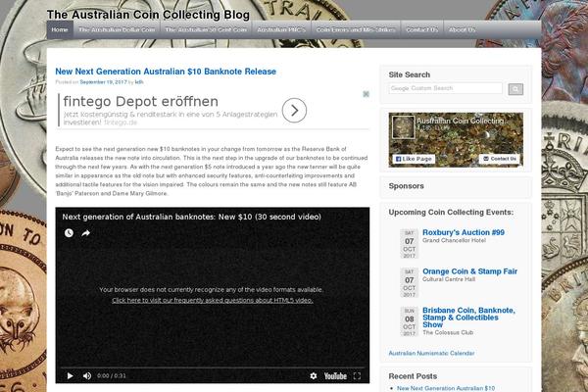Screen dimensions: 588x392
Task: Click the blog title header
Action: pos(148,15)
